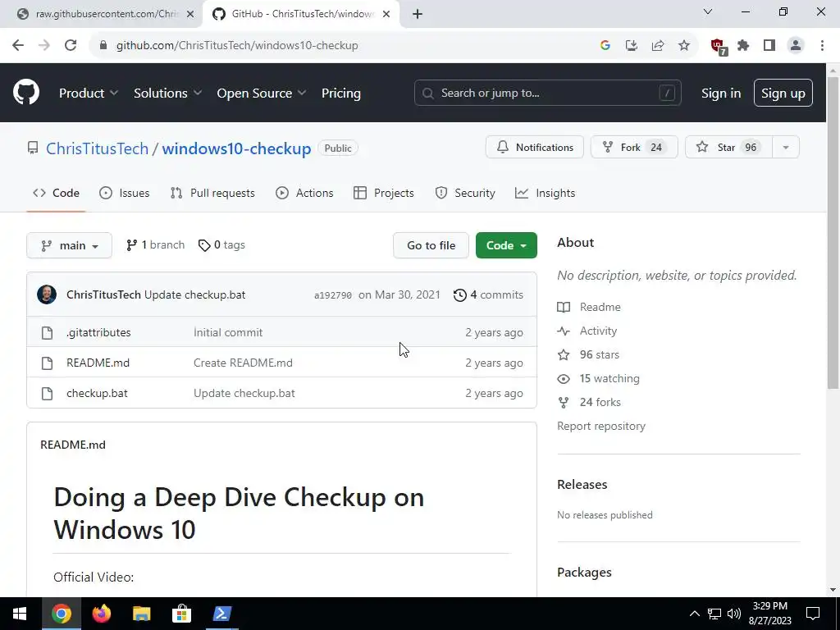
Task: Reload the page with refresh icon
Action: (x=71, y=45)
